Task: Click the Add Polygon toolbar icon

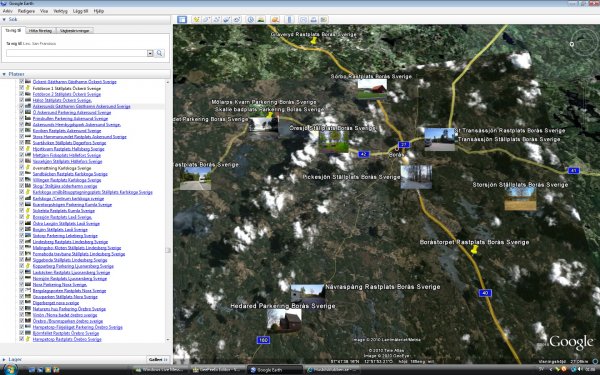Action: (x=206, y=20)
